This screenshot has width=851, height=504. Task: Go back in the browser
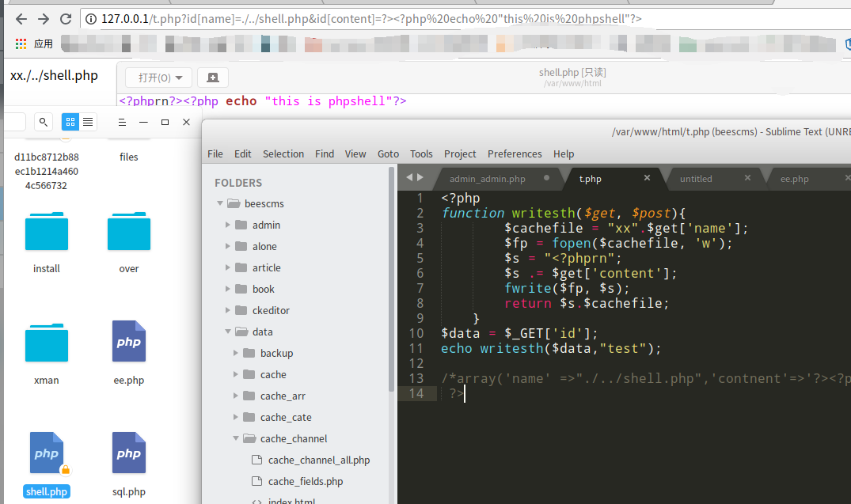click(21, 19)
